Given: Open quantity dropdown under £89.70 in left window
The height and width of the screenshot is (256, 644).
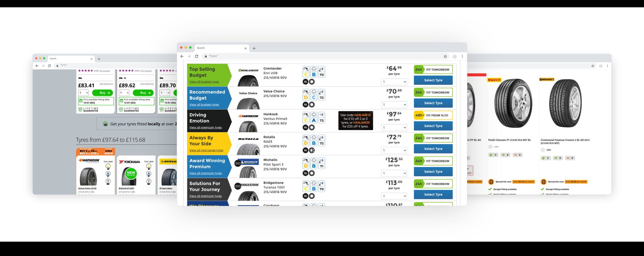Looking at the screenshot, I should coord(165,93).
